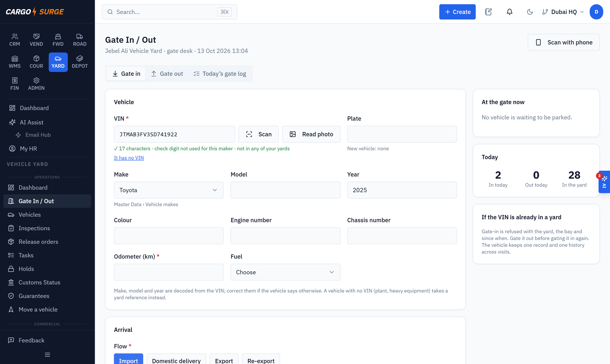Open the ROAD module
This screenshot has width=610, height=364.
coord(80,40)
